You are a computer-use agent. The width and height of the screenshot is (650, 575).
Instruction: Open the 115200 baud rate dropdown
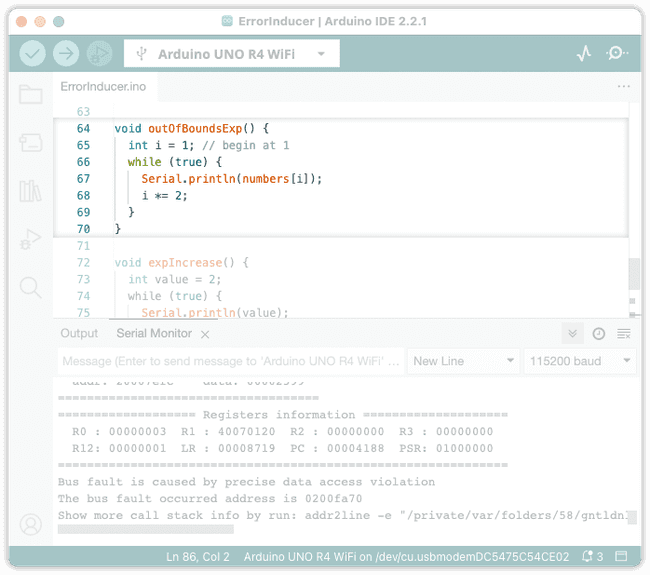[x=580, y=361]
